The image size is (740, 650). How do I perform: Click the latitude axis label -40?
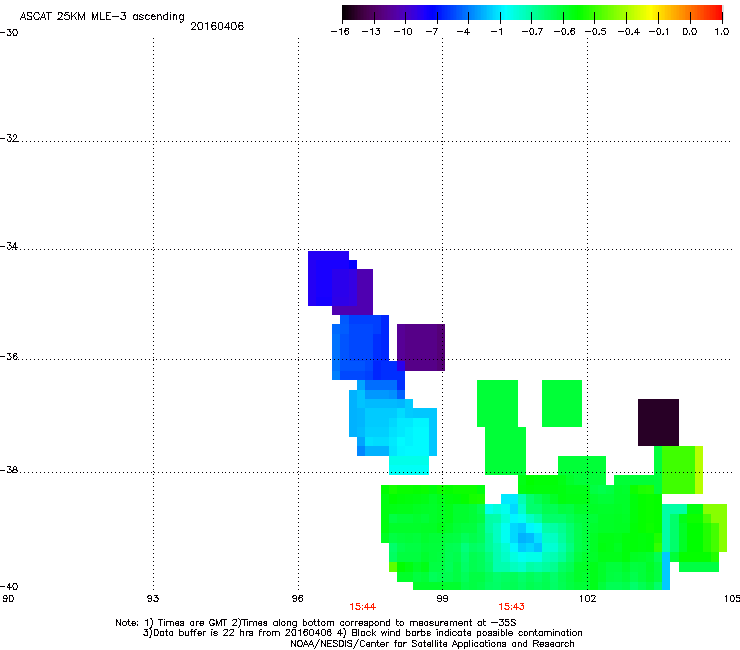click(9, 586)
